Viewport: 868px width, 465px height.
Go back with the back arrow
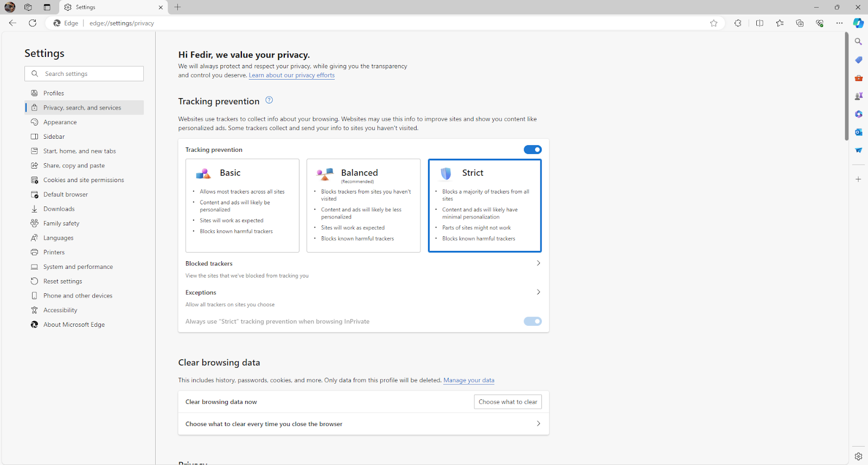click(x=12, y=23)
